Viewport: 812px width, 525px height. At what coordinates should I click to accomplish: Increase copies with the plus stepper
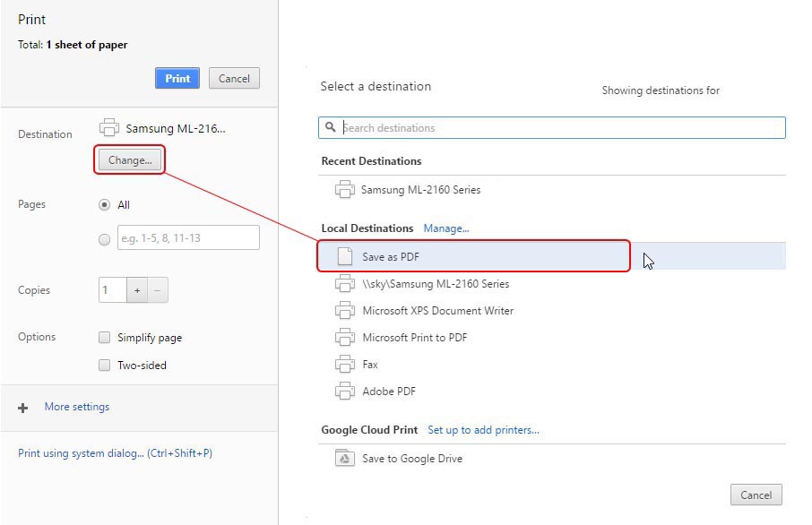[x=137, y=290]
